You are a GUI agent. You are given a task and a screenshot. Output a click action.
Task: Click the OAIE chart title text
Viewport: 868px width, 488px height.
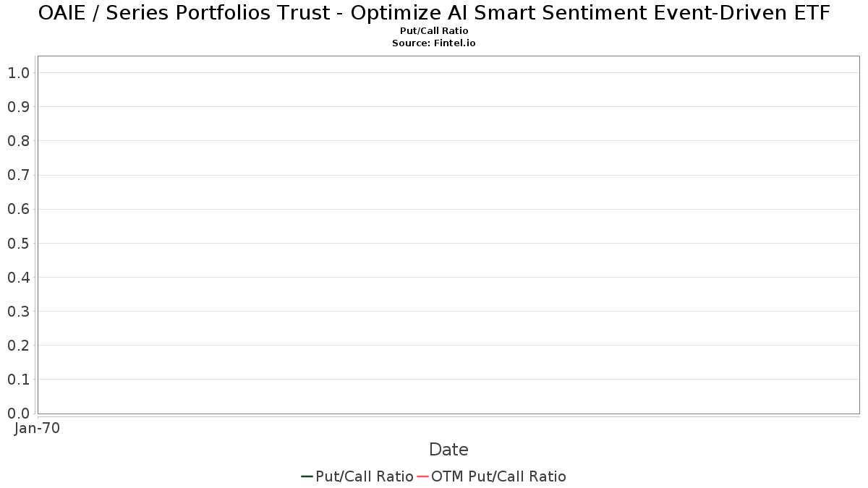tap(434, 13)
